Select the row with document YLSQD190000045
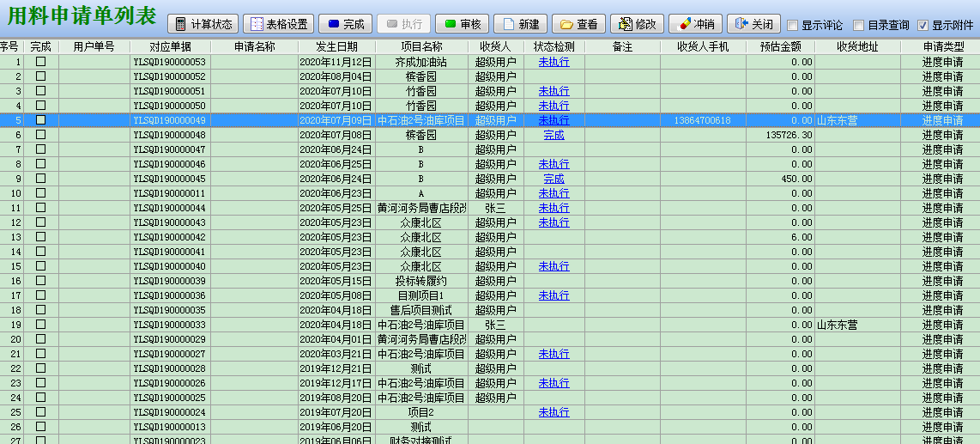This screenshot has height=444, width=980. coord(170,179)
